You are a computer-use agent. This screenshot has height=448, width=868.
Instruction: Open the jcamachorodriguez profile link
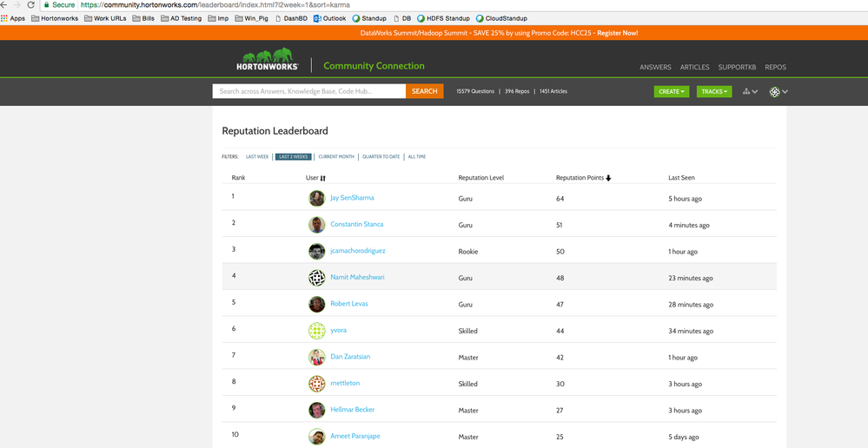point(358,251)
